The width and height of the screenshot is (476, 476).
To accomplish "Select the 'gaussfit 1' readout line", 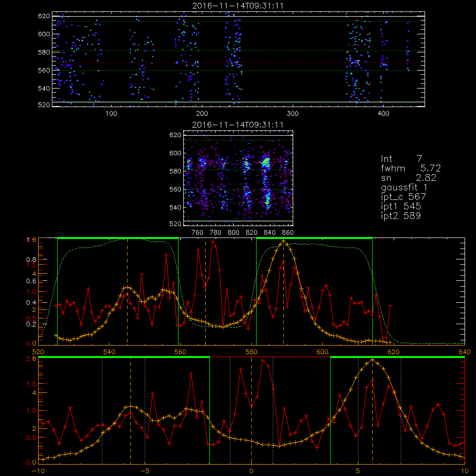I will (x=404, y=187).
